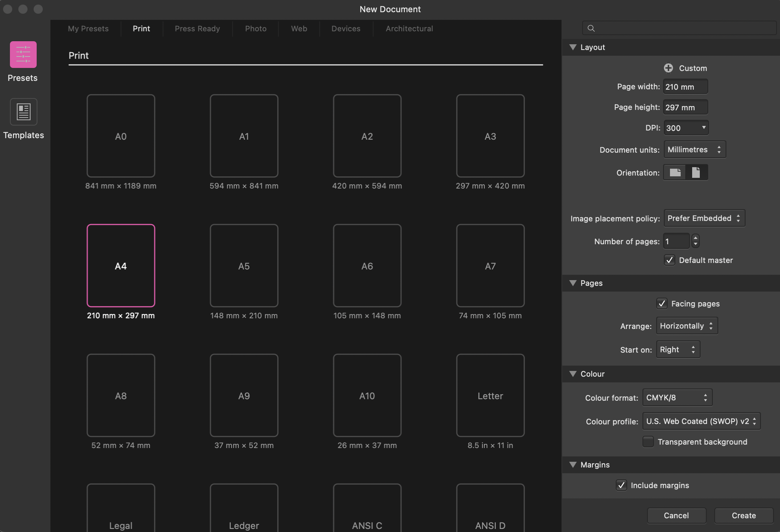Turn off Facing pages

(662, 303)
